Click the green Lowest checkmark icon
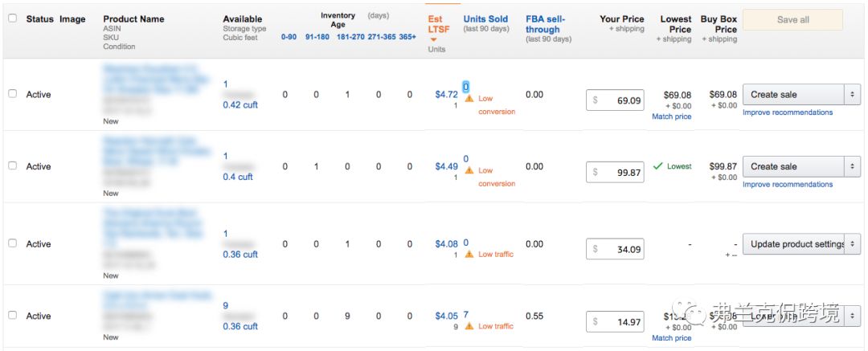Viewport: 868px width, 351px height. point(658,166)
